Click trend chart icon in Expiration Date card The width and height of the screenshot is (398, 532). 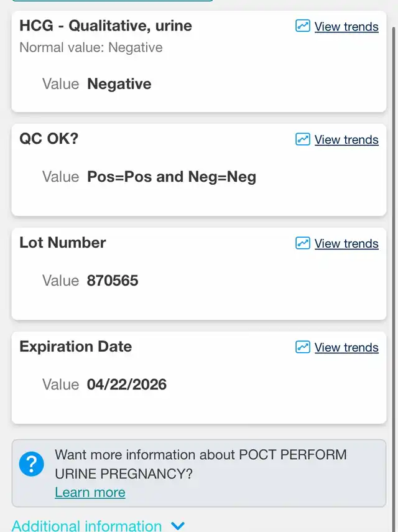[303, 347]
